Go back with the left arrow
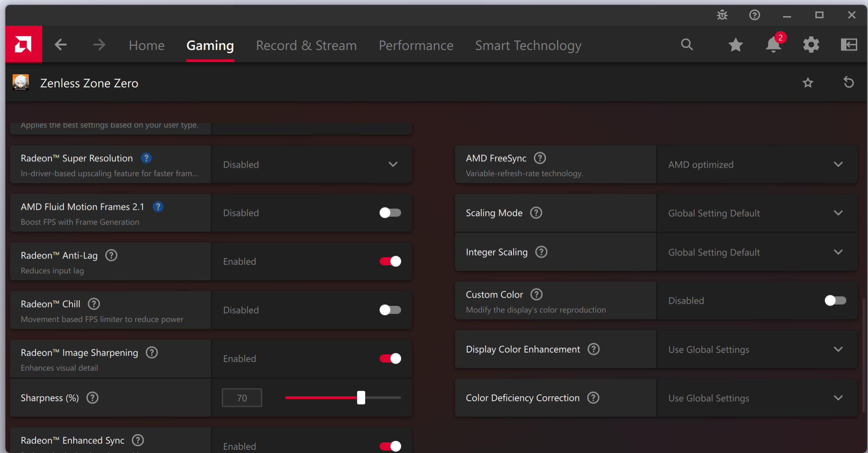The width and height of the screenshot is (868, 453). click(x=61, y=45)
